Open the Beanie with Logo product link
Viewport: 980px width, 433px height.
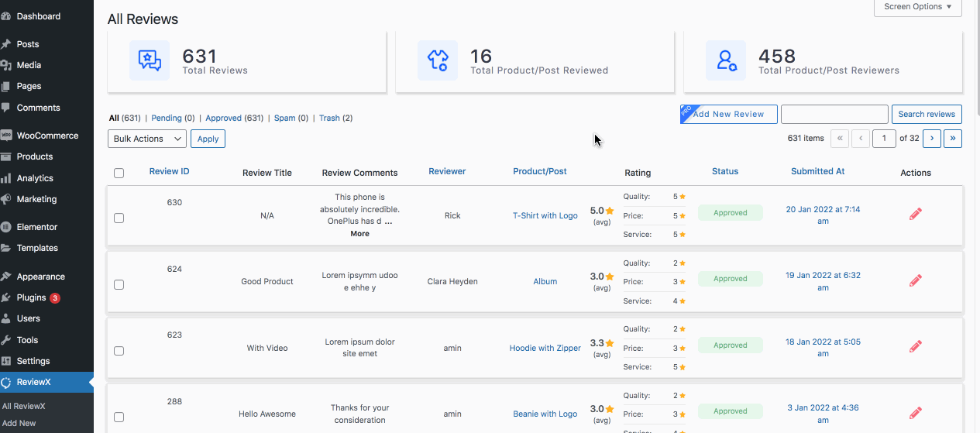(x=545, y=414)
